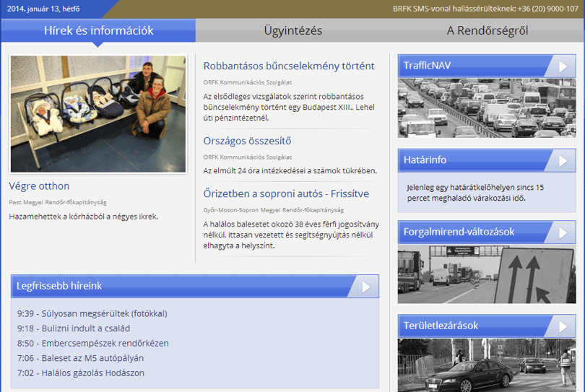
Task: Click the Forgalmirend-változások arrow icon
Action: coord(563,232)
